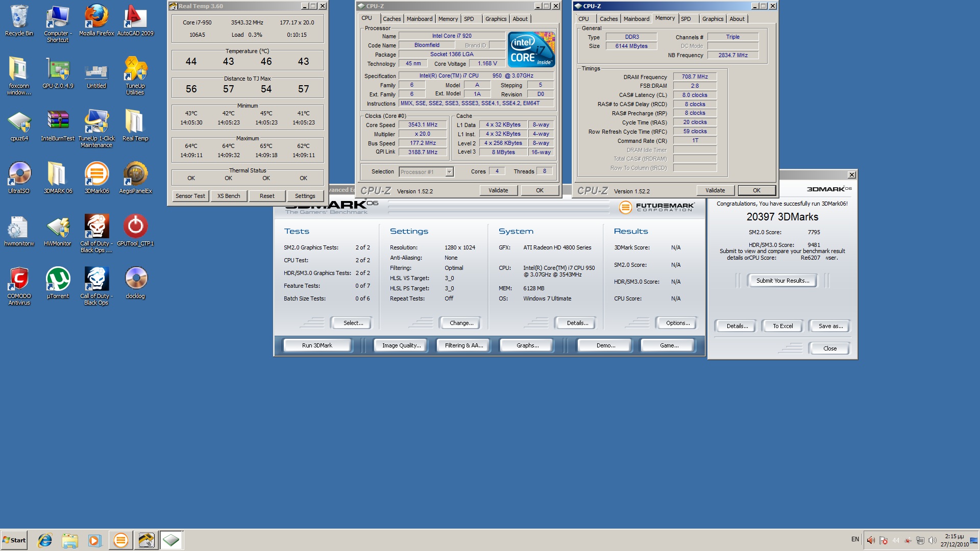
Task: Click DRAM Frequency value 708.7 MHz
Action: point(695,77)
